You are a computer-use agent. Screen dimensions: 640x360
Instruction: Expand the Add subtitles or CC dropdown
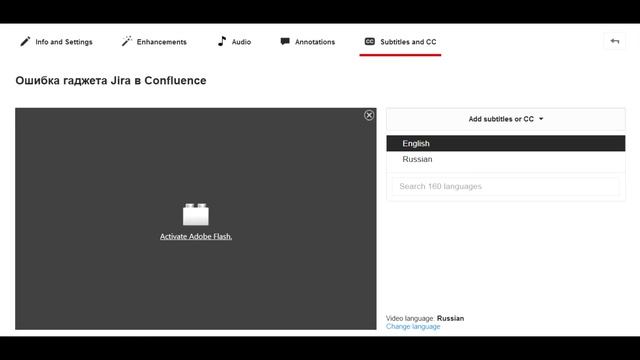tap(506, 119)
